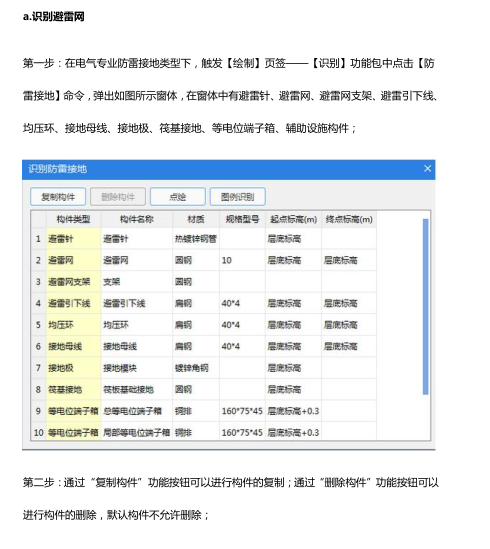Viewport: 490px width, 549px height.
Task: Click 层底标高 start elevation in 避雷针 row
Action: pos(294,239)
